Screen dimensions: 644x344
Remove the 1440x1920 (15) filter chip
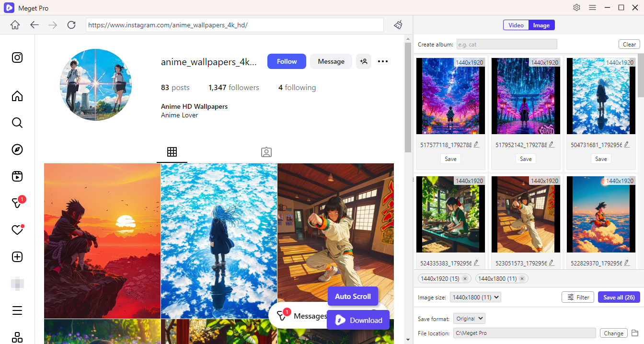point(465,278)
